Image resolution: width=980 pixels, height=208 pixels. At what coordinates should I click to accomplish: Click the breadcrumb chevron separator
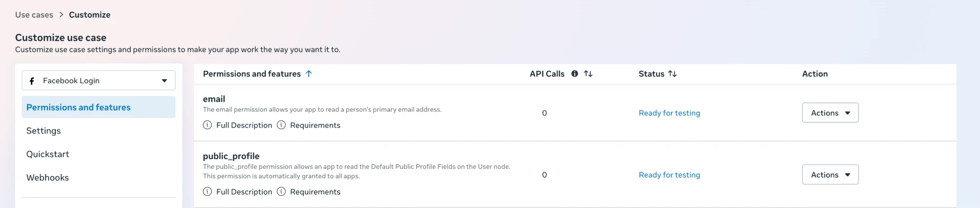(x=61, y=15)
